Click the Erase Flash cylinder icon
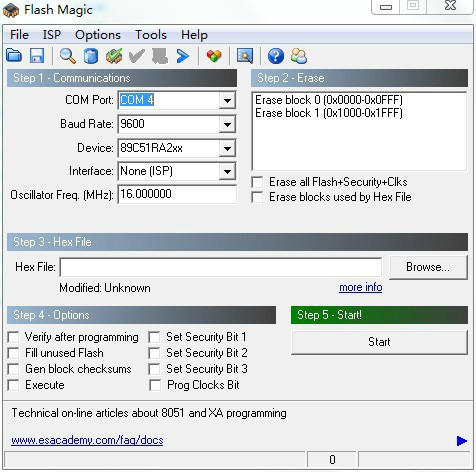The image size is (476, 472). pyautogui.click(x=91, y=56)
